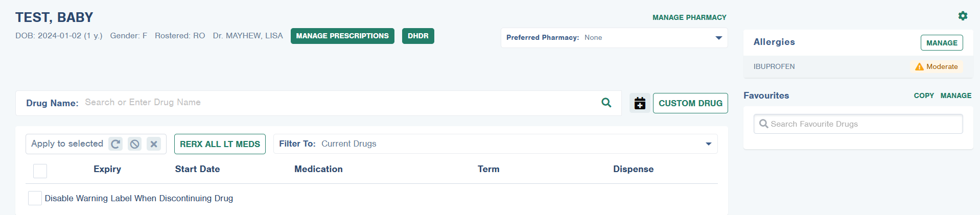Click the Medication column header
Viewport: 980px width, 215px height.
[x=318, y=169]
